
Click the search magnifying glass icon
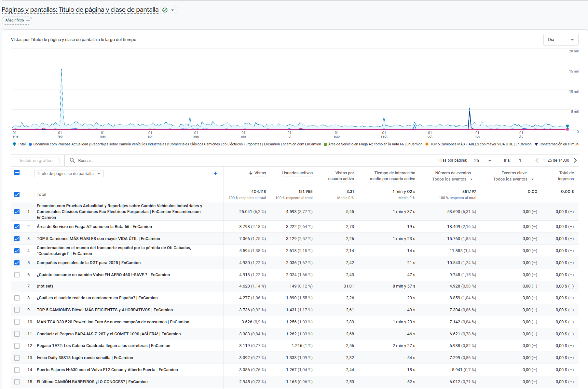tap(72, 160)
